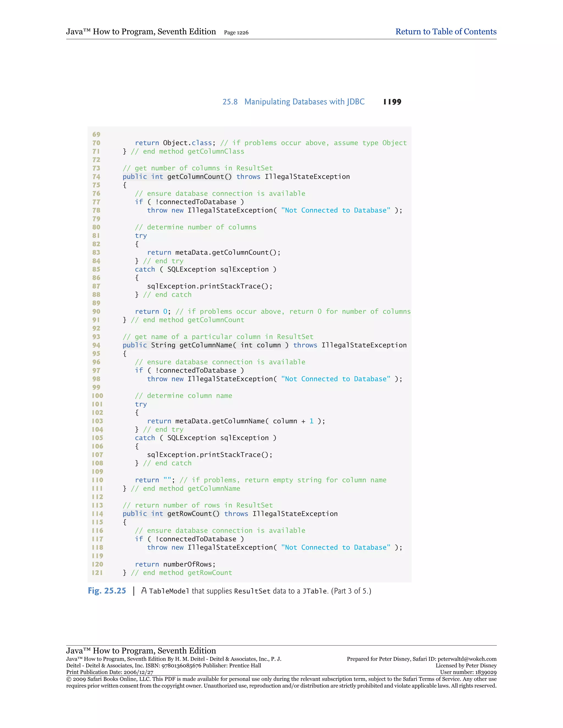Screen dimensions: 563x728
Task: Click the Fig. 25.25 caption label
Action: pos(107,591)
